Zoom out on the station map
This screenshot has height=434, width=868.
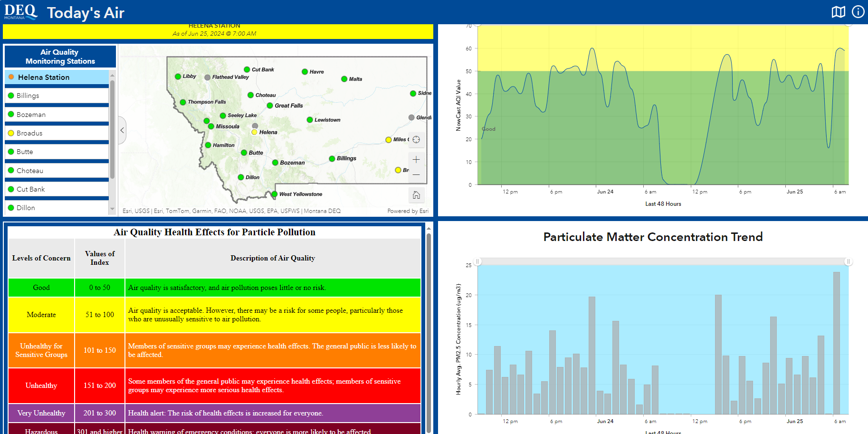[416, 175]
